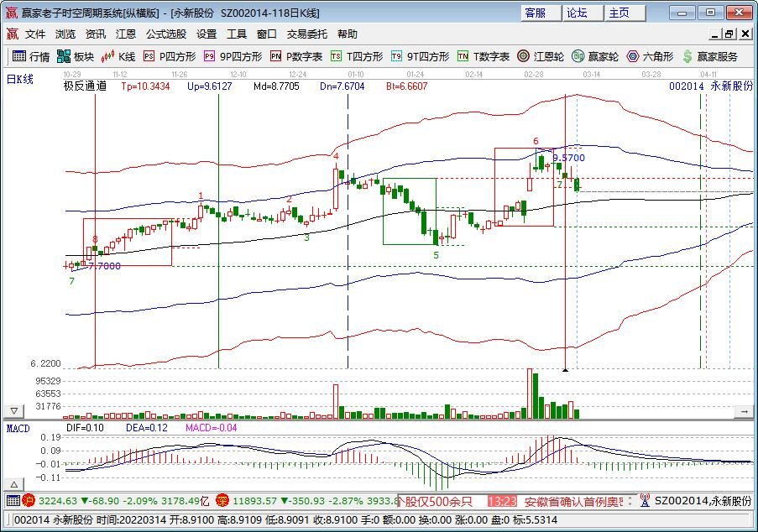758x532 pixels.
Task: Open the 9T四方形 tool
Action: (x=420, y=56)
